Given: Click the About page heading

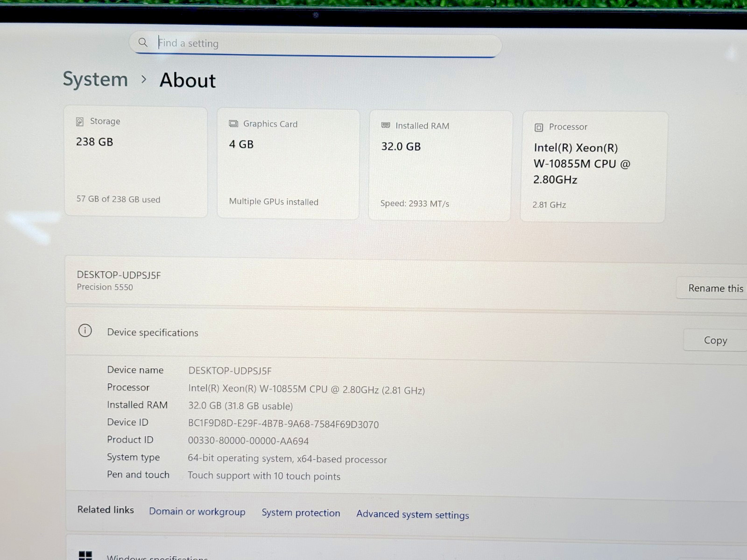Looking at the screenshot, I should (188, 80).
